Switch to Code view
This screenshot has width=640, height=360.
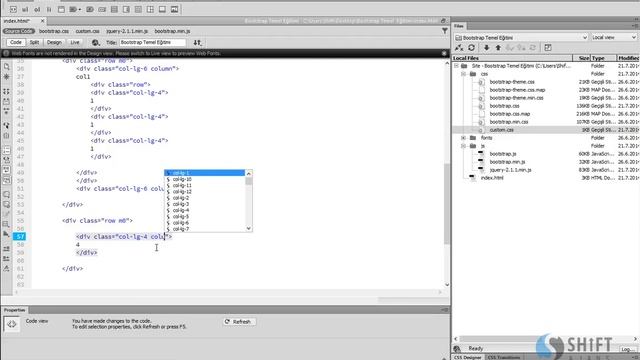(x=16, y=42)
